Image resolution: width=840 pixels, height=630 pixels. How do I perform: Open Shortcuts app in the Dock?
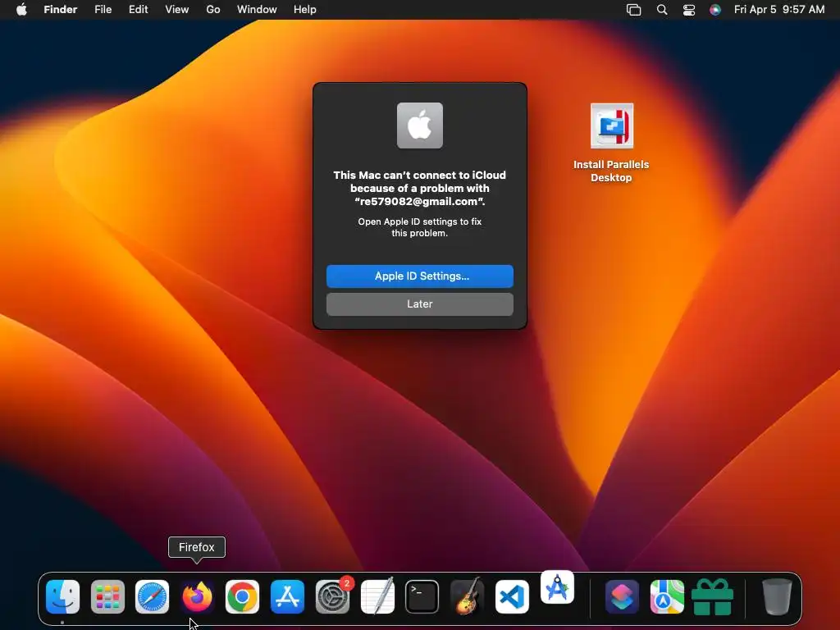(x=622, y=596)
